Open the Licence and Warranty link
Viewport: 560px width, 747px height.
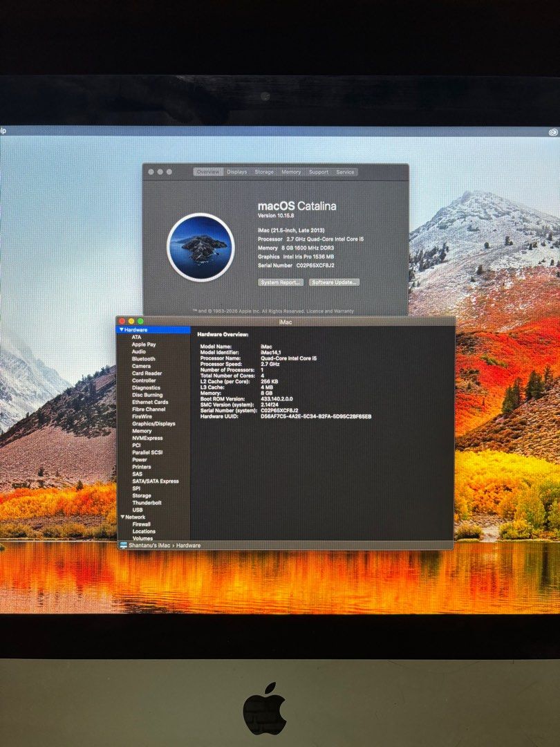pos(330,311)
